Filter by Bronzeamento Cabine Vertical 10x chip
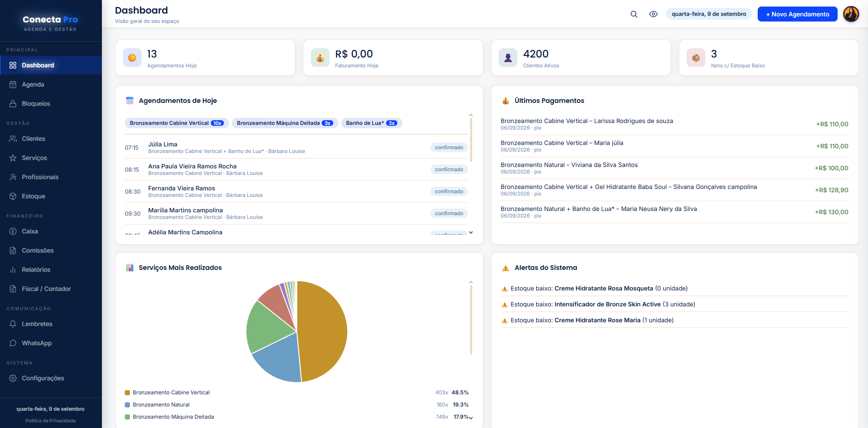 [x=177, y=123]
